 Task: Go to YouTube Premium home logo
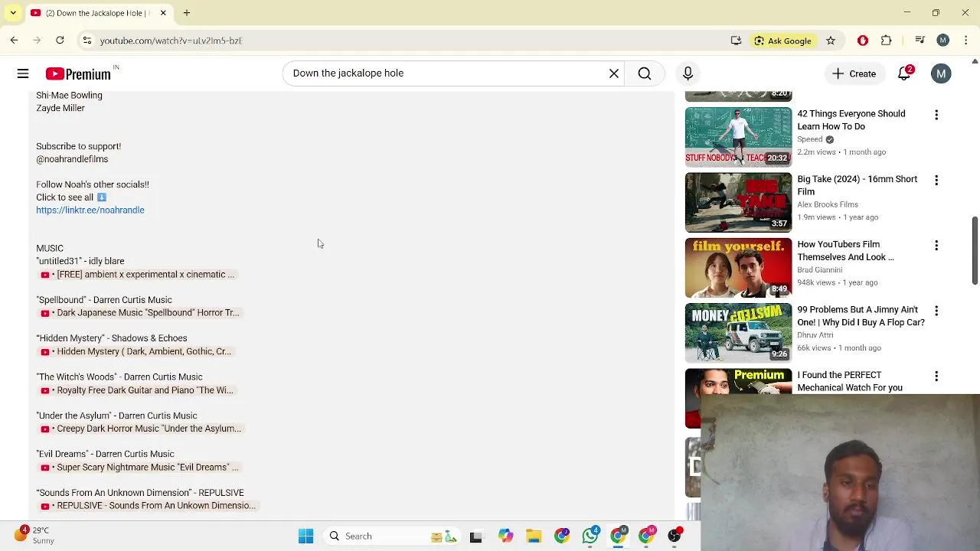point(80,73)
